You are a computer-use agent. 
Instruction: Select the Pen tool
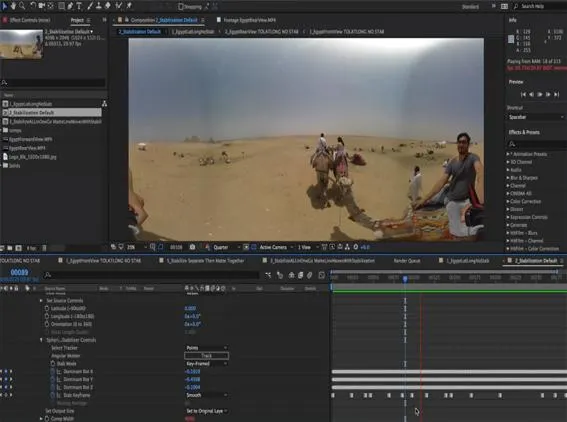click(x=70, y=5)
